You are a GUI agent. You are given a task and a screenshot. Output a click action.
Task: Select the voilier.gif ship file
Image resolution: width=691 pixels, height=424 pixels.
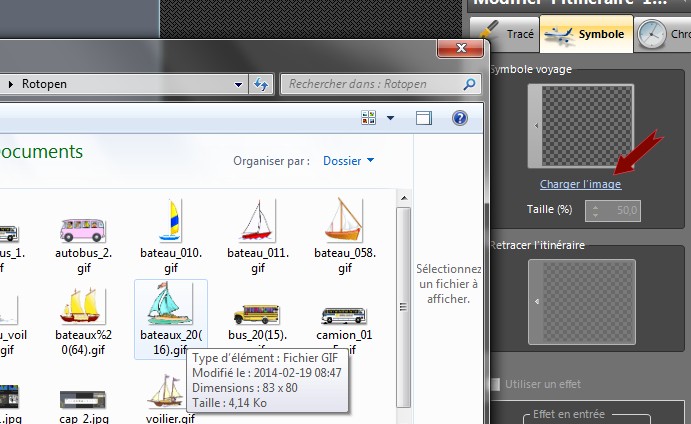(170, 399)
